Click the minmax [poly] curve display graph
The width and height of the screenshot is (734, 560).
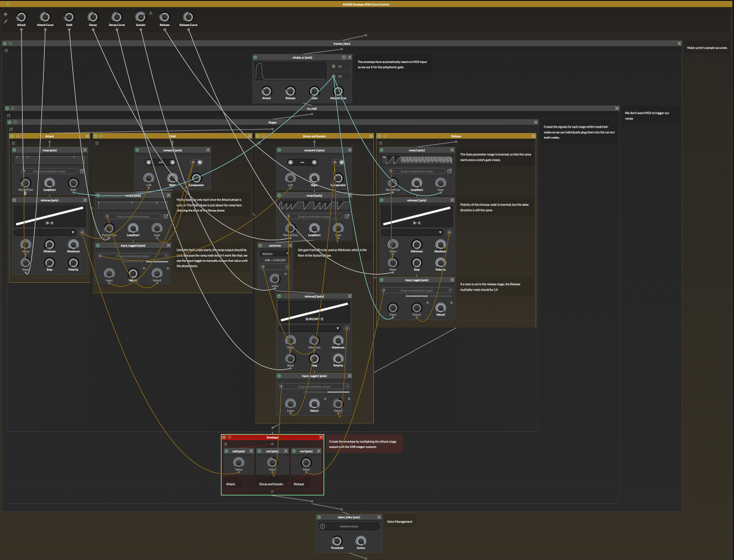pyautogui.click(x=49, y=215)
